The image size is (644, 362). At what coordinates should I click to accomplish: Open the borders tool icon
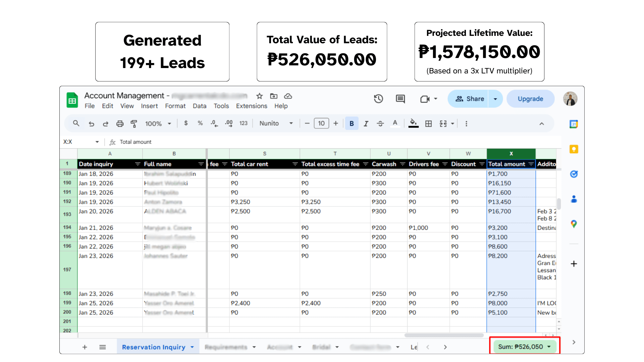coord(428,124)
